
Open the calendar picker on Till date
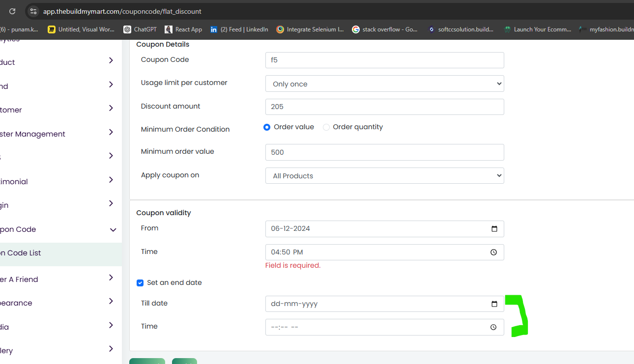(x=494, y=304)
